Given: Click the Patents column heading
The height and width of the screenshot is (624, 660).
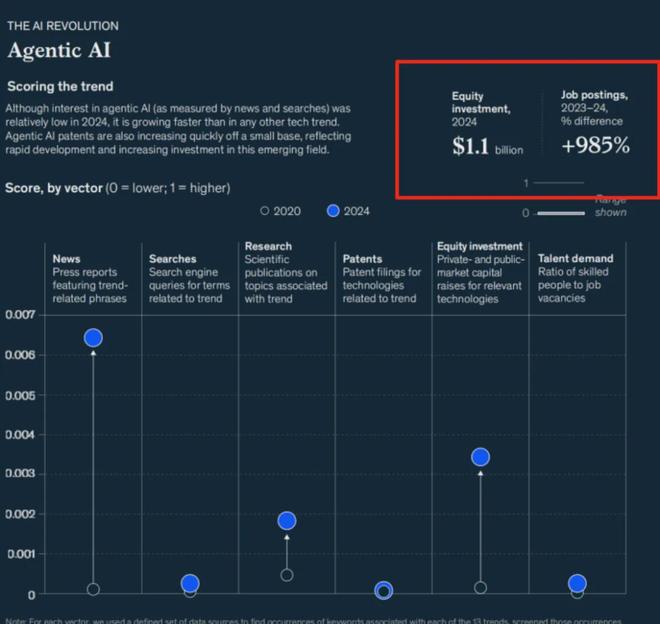Looking at the screenshot, I should 362,259.
